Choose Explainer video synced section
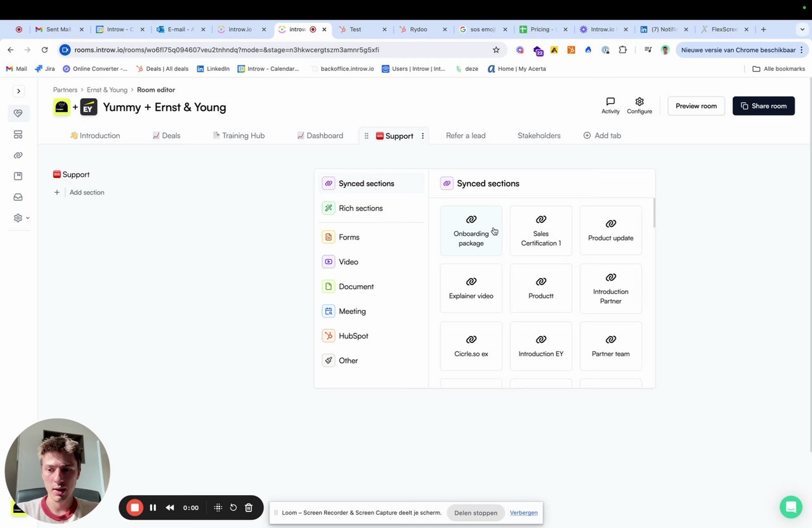812x528 pixels. pos(471,288)
